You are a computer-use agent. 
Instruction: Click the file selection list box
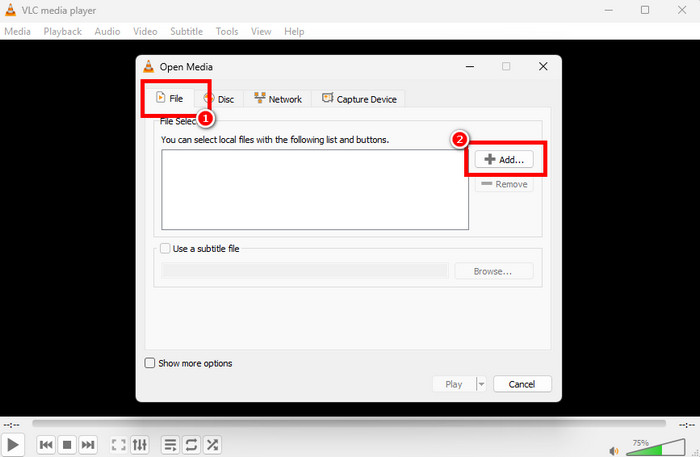click(x=315, y=190)
